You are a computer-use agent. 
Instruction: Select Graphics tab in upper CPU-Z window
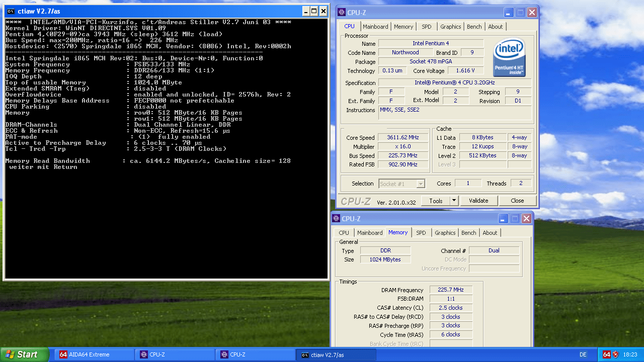(450, 27)
